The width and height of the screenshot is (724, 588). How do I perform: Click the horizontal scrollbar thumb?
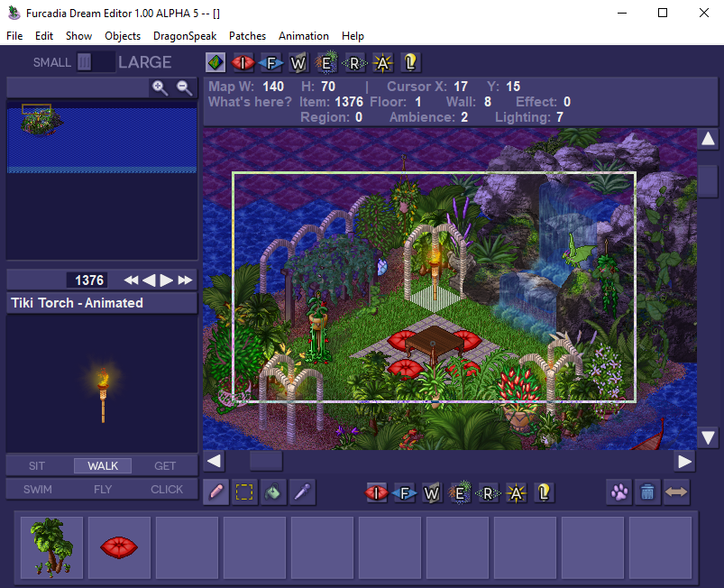tap(266, 461)
